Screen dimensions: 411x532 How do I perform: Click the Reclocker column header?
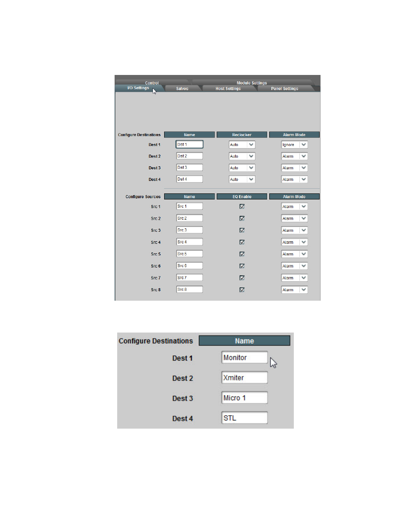click(x=242, y=135)
